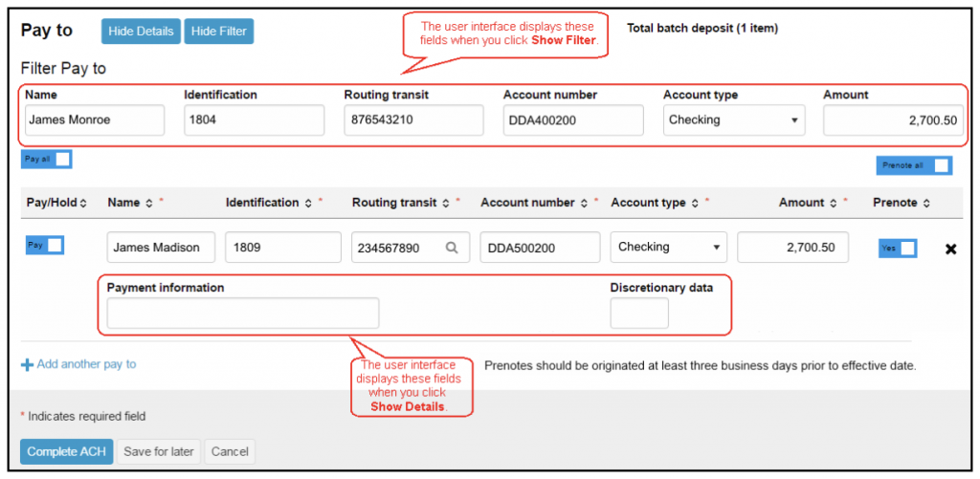Click the Payment information field
The height and width of the screenshot is (479, 980).
243,313
